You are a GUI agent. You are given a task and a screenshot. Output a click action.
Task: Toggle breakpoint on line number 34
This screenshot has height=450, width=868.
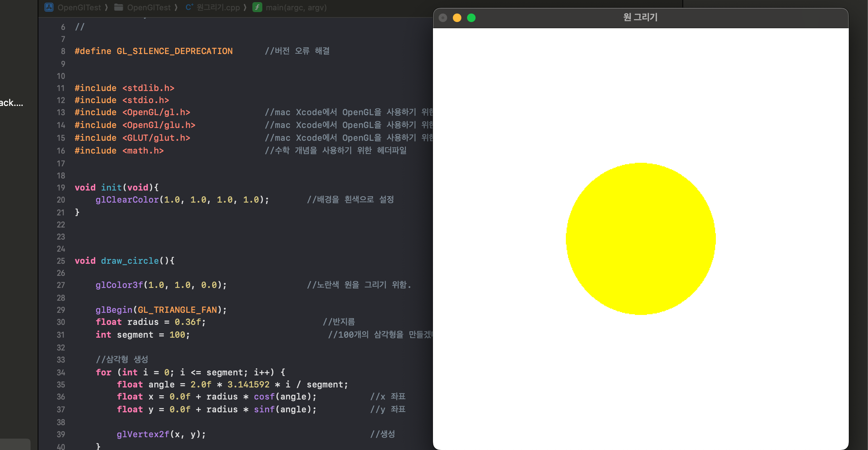pos(61,373)
